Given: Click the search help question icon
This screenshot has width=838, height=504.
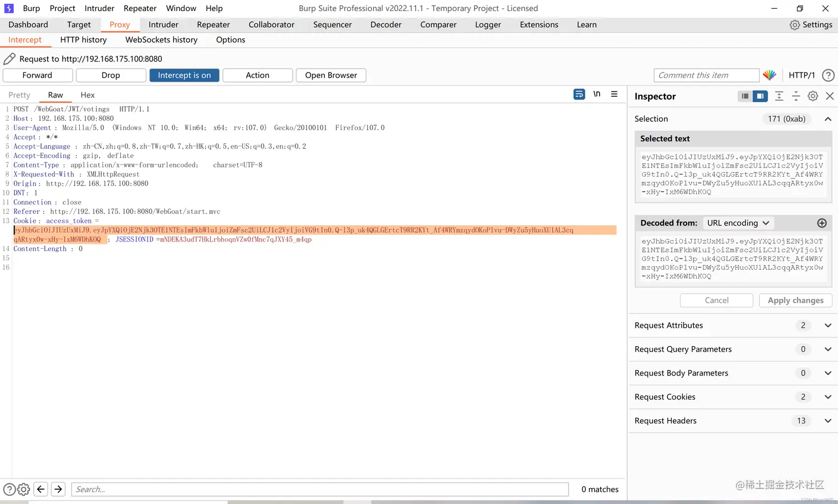Looking at the screenshot, I should 9,490.
